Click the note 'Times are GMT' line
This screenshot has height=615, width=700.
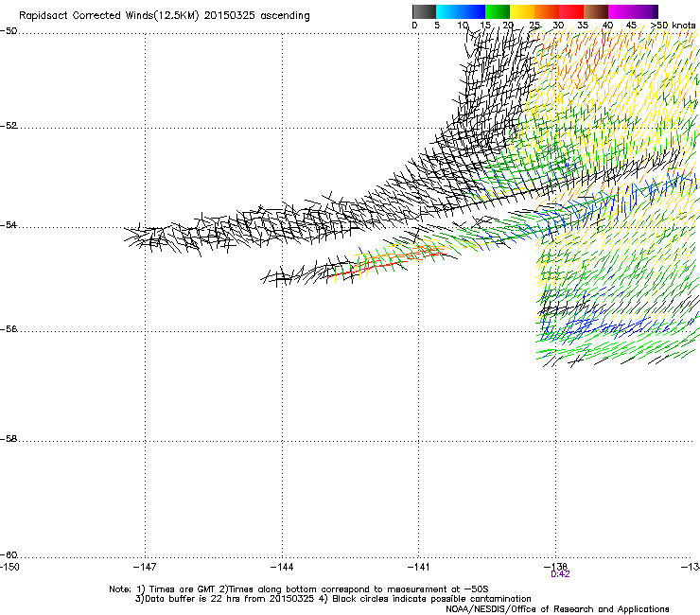tap(299, 589)
